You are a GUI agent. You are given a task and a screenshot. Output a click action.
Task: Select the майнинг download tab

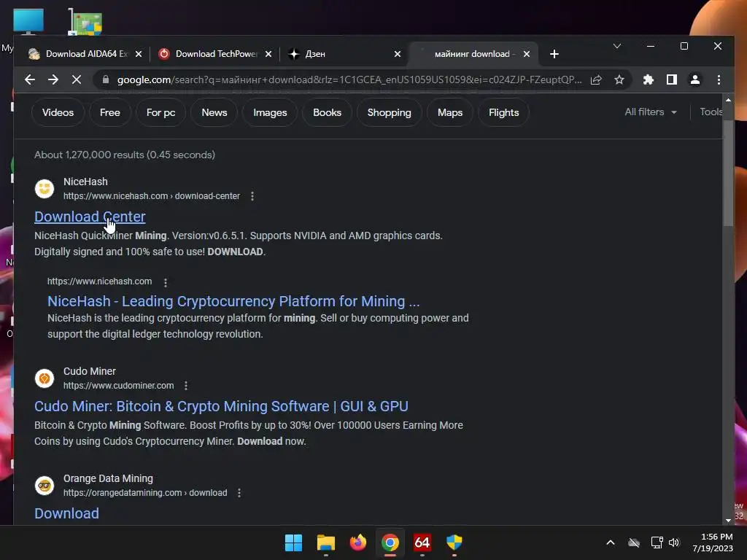tap(474, 54)
